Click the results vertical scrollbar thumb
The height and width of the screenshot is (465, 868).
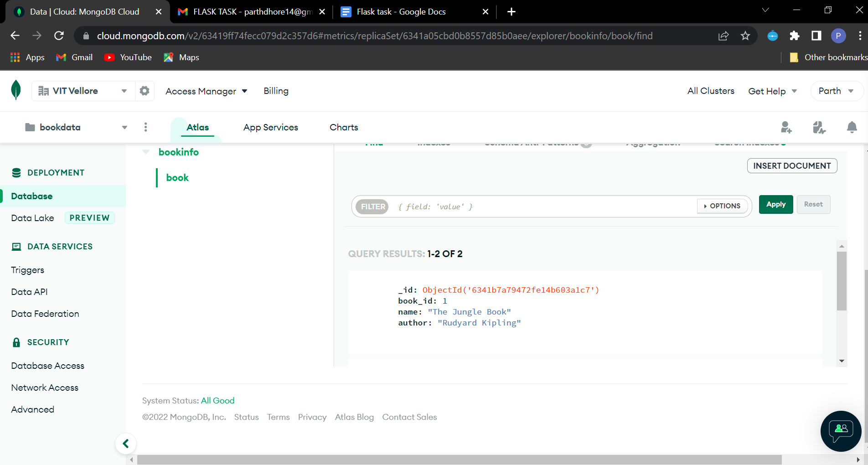[x=842, y=280]
